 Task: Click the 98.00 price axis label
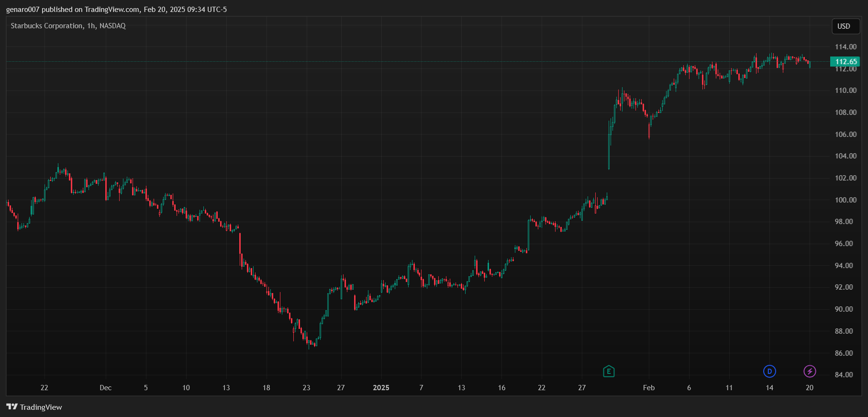click(844, 221)
